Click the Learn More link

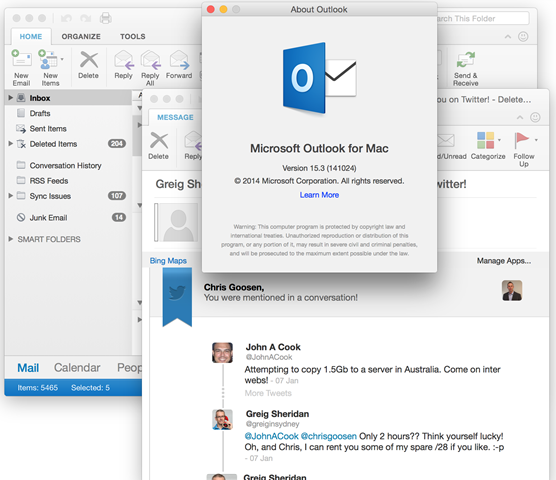(319, 195)
